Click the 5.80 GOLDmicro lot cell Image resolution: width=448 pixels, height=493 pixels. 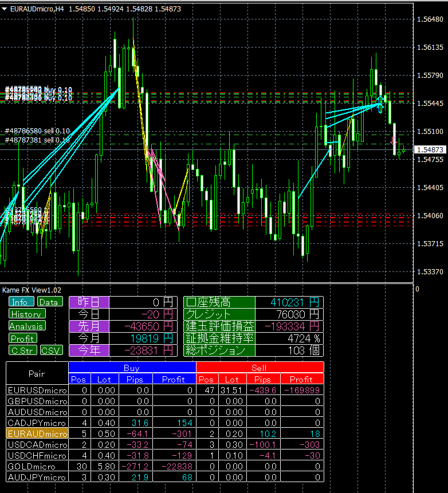(x=105, y=466)
